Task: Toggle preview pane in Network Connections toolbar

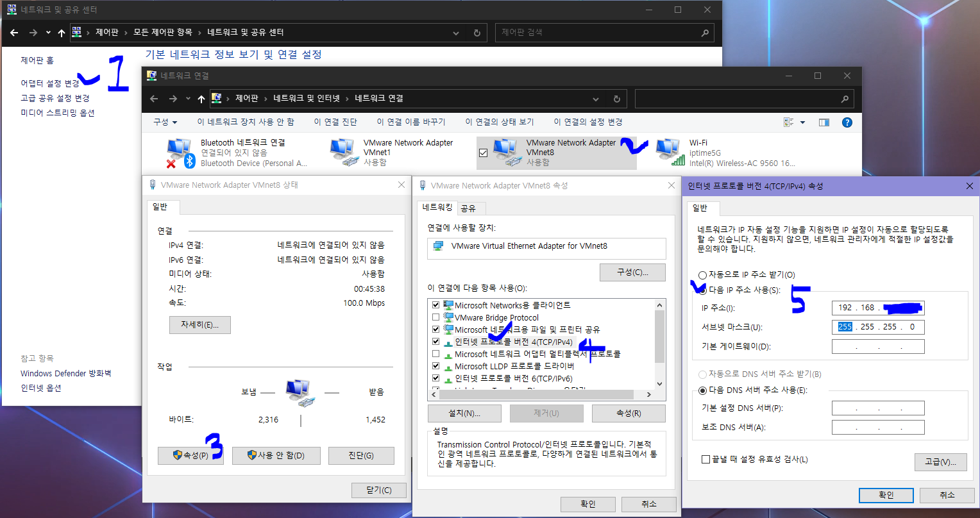Action: (824, 122)
